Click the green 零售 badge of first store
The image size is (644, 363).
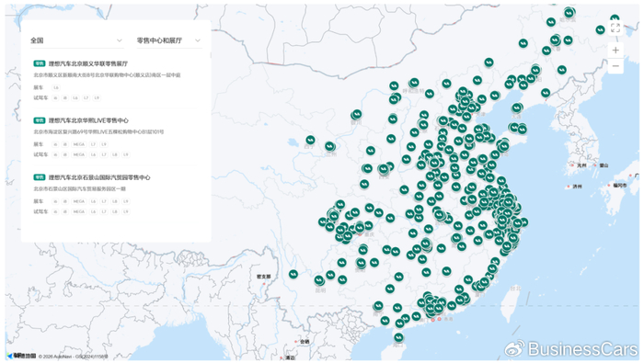click(x=39, y=63)
